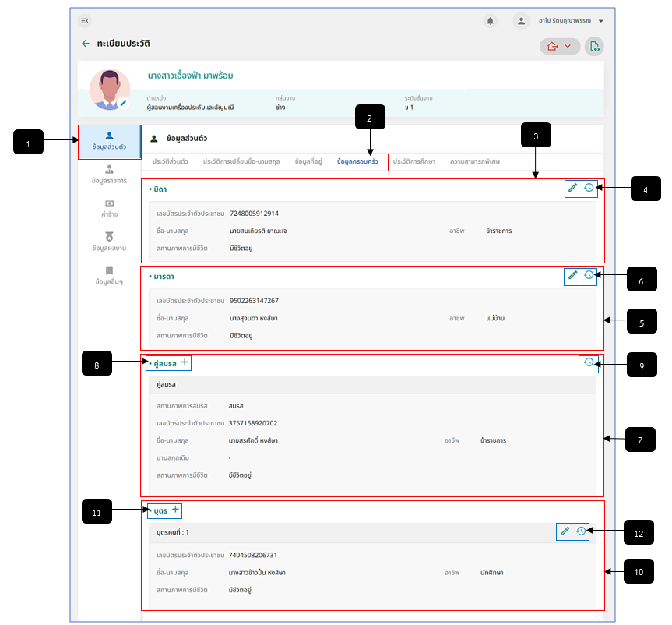Select the ข้อมูลที่อยู่ tab

308,162
